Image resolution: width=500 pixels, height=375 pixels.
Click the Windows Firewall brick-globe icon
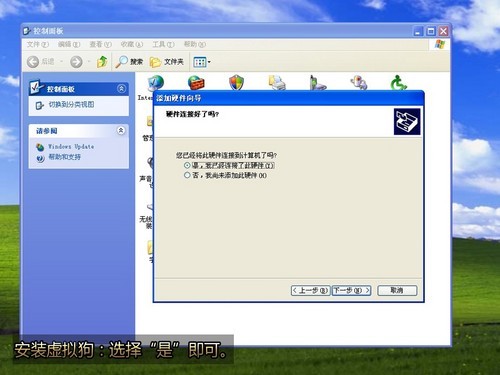click(196, 83)
